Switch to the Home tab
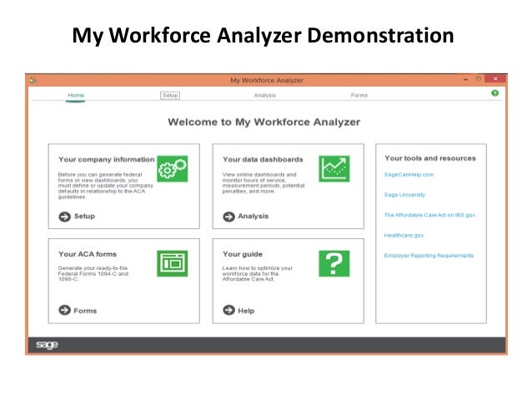This screenshot has width=532, height=399. tap(76, 95)
